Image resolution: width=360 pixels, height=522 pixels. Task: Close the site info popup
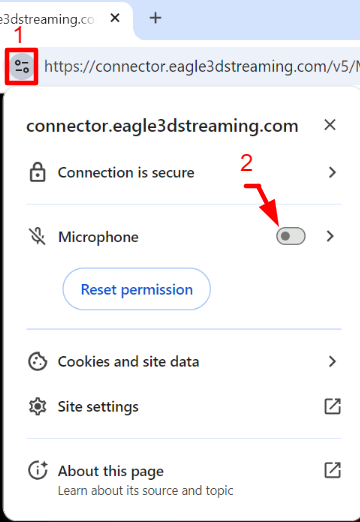[x=330, y=125]
